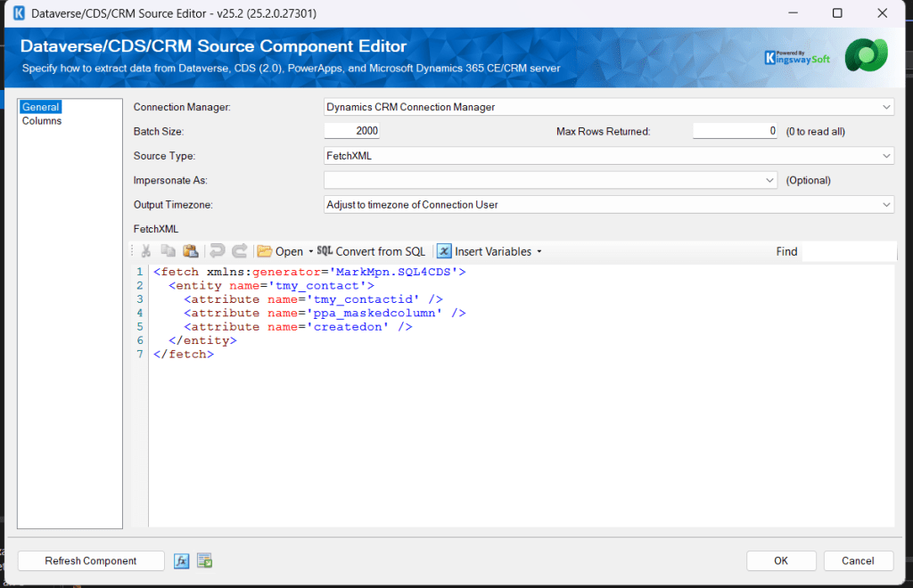
Task: Click the closing </fetch> tag line
Action: [184, 355]
